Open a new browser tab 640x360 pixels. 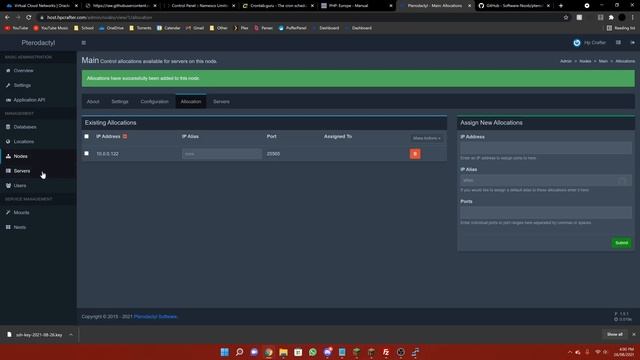coord(561,6)
